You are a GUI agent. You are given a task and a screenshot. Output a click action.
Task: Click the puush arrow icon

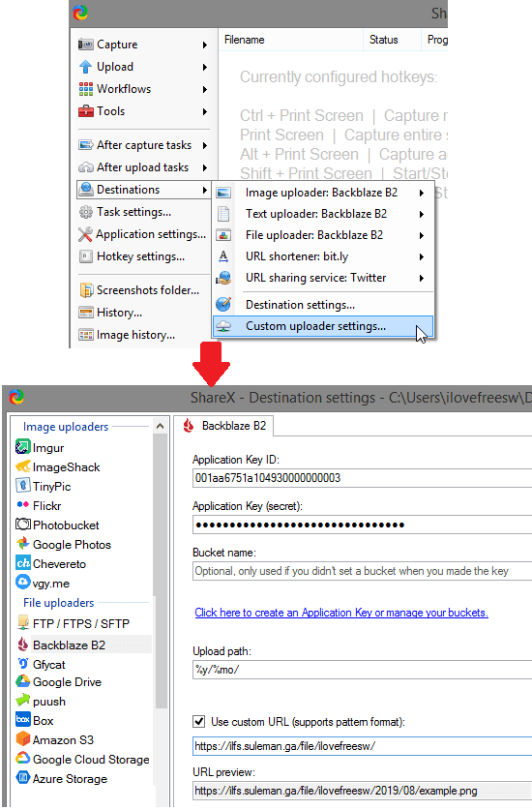click(22, 700)
